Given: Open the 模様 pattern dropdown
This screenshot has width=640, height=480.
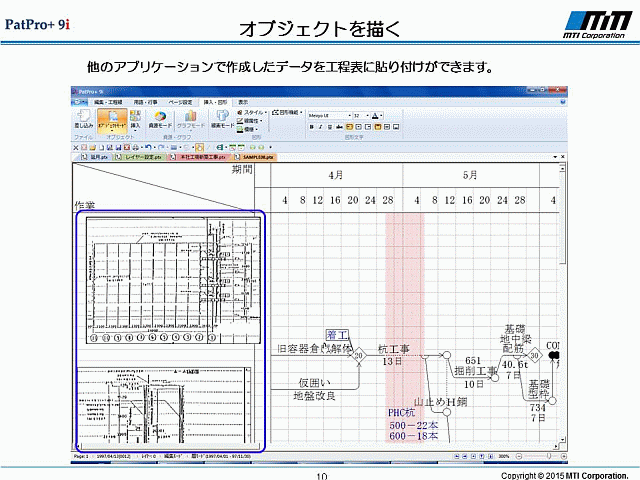Looking at the screenshot, I should pyautogui.click(x=247, y=129).
